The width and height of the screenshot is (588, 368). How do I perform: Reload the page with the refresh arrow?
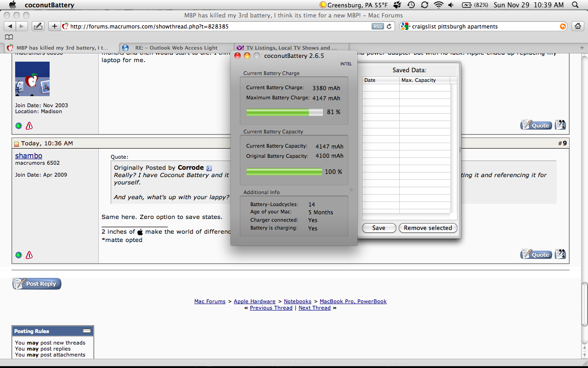point(390,26)
